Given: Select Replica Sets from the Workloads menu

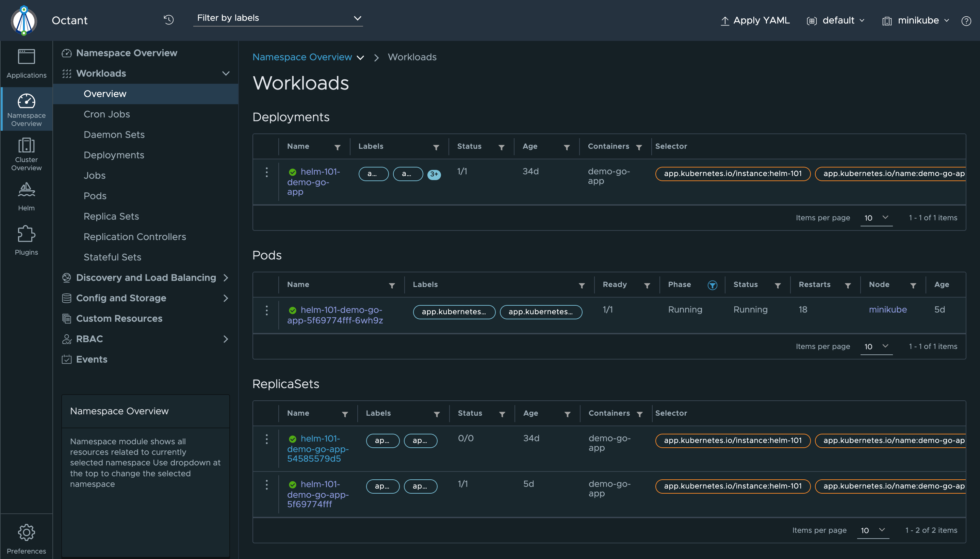Looking at the screenshot, I should pos(111,216).
